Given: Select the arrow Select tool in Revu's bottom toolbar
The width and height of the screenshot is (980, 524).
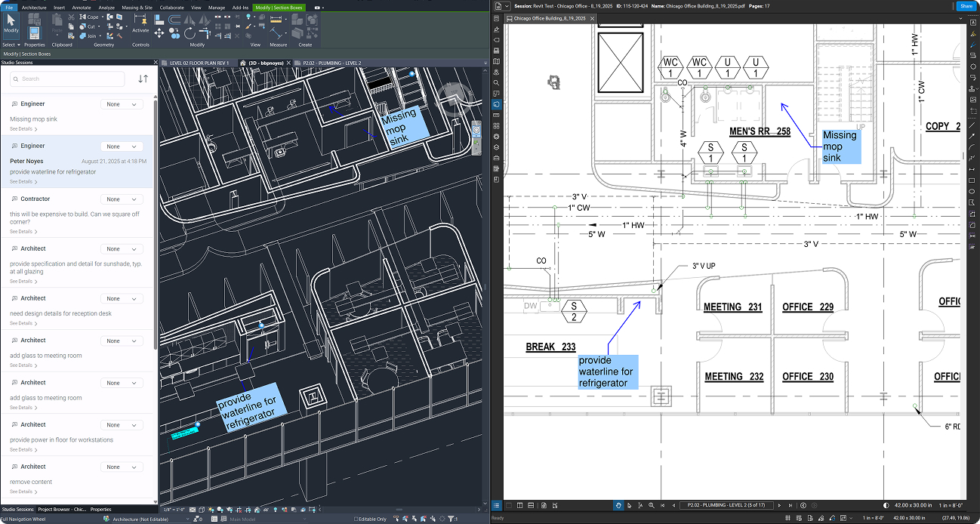Looking at the screenshot, I should tap(629, 505).
